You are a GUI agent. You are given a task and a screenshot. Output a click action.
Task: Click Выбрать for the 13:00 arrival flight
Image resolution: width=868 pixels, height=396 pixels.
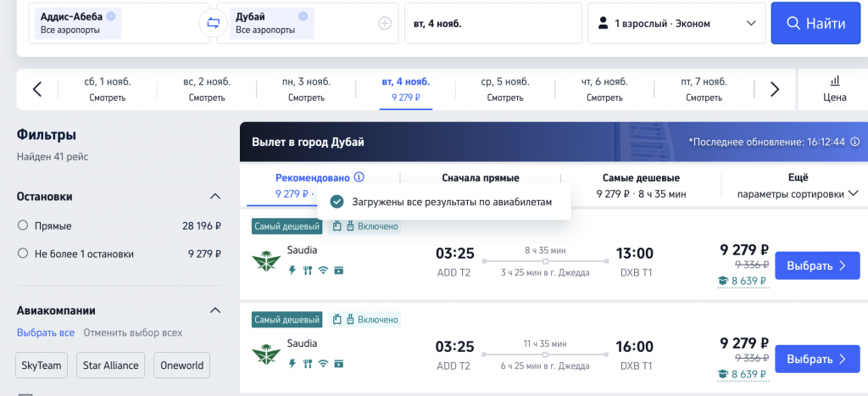[x=816, y=265]
